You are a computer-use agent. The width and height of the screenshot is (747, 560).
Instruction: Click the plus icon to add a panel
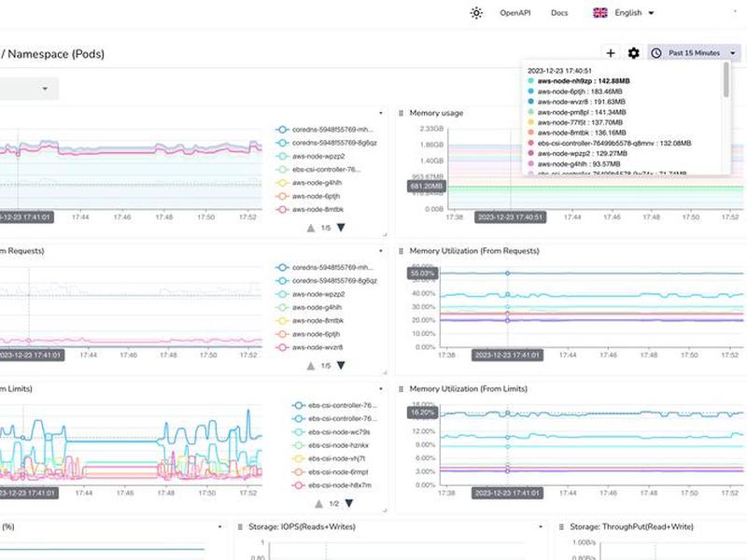pyautogui.click(x=611, y=53)
